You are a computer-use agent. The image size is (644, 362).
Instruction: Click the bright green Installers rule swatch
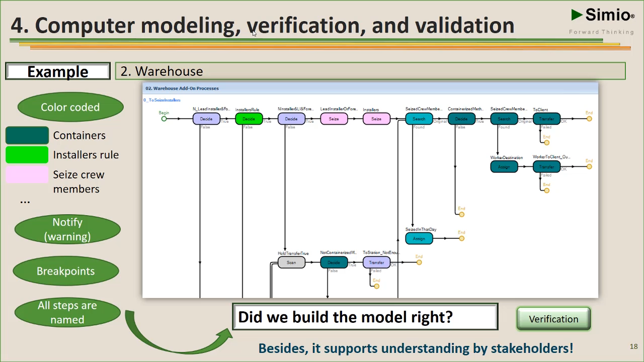pos(27,155)
